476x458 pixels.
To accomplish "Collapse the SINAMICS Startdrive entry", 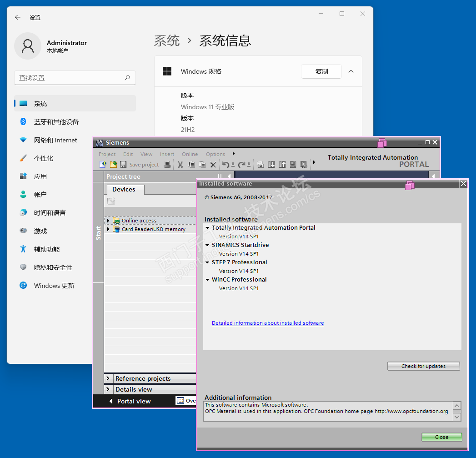I will pos(207,245).
